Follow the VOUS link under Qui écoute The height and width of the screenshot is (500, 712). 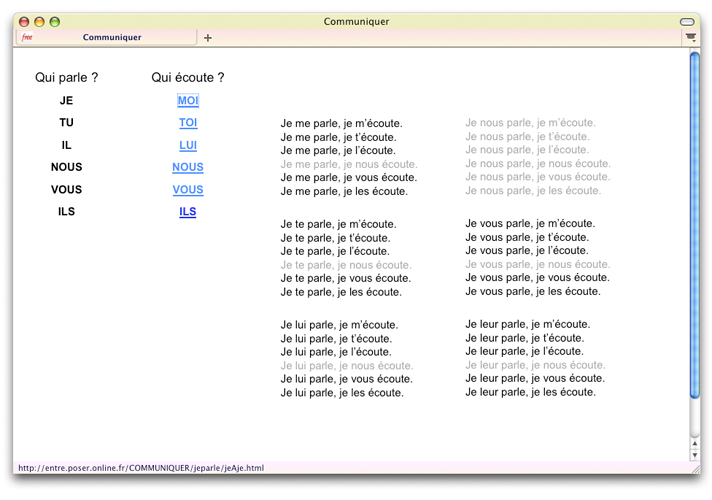pos(188,189)
